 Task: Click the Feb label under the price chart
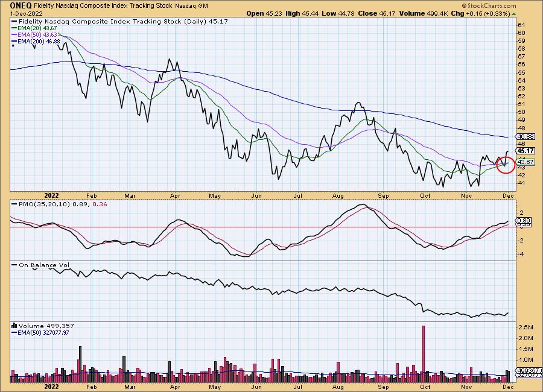click(92, 195)
